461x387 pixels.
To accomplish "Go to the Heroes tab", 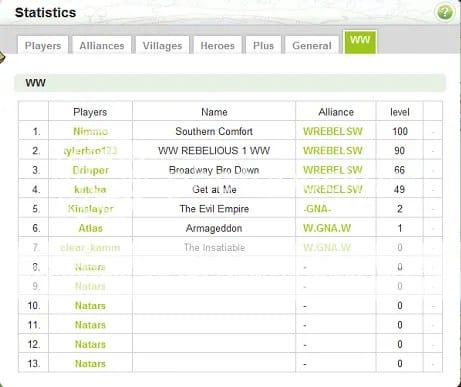I will click(217, 45).
